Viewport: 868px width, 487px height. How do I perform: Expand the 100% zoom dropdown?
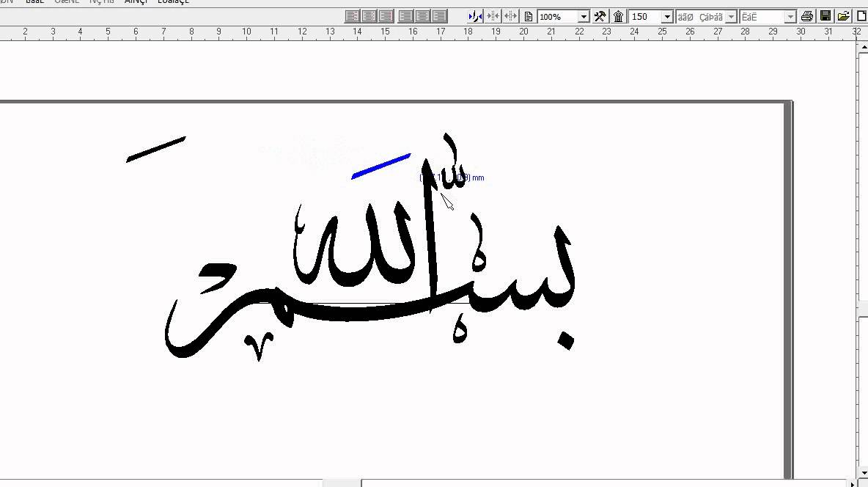coord(584,17)
